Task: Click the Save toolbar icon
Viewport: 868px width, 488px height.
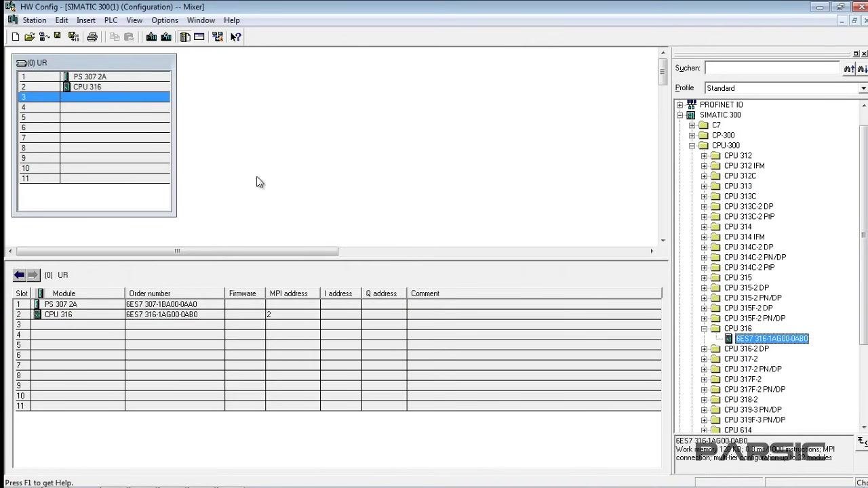Action: tap(58, 37)
